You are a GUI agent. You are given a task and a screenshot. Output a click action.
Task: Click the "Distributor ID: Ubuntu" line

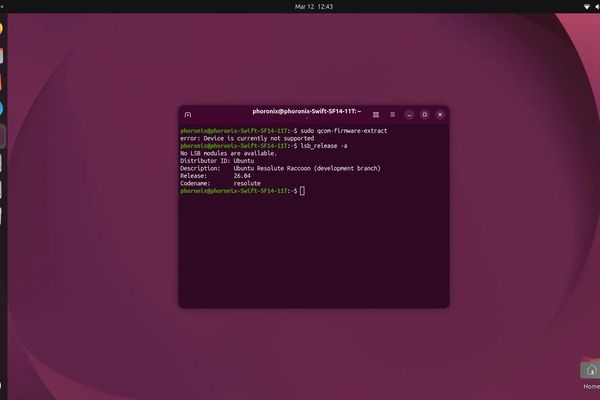pyautogui.click(x=217, y=161)
